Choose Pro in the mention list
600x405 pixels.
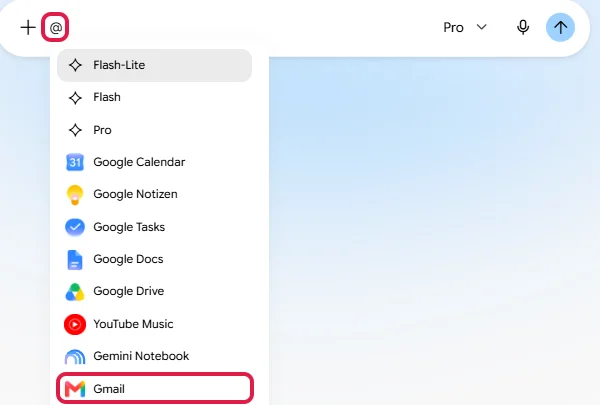tap(155, 130)
